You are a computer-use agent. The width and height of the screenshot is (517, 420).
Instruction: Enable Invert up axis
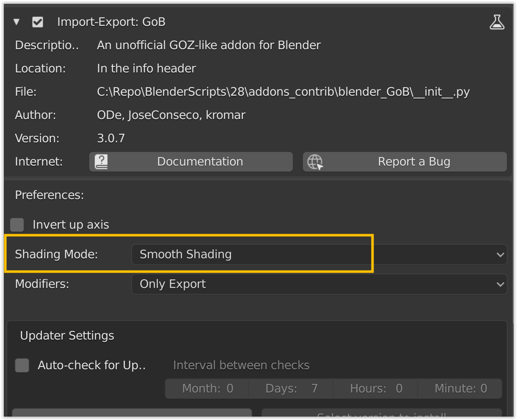click(x=17, y=225)
